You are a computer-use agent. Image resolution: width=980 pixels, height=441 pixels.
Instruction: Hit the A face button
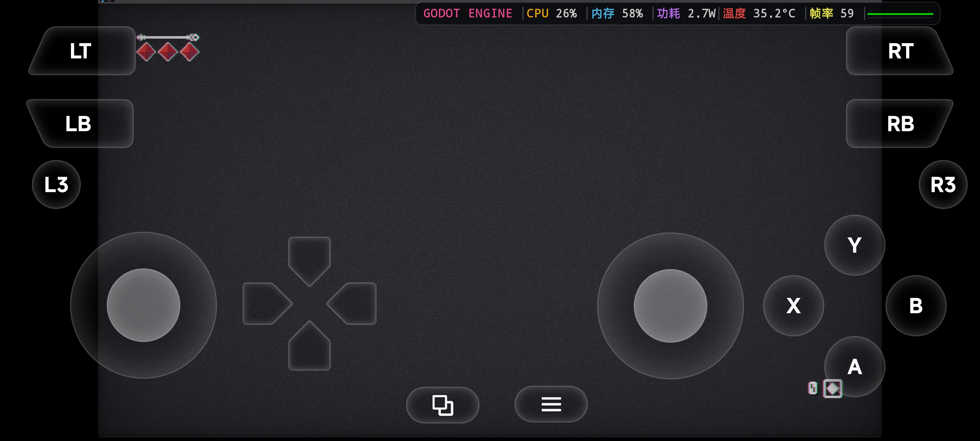(854, 366)
